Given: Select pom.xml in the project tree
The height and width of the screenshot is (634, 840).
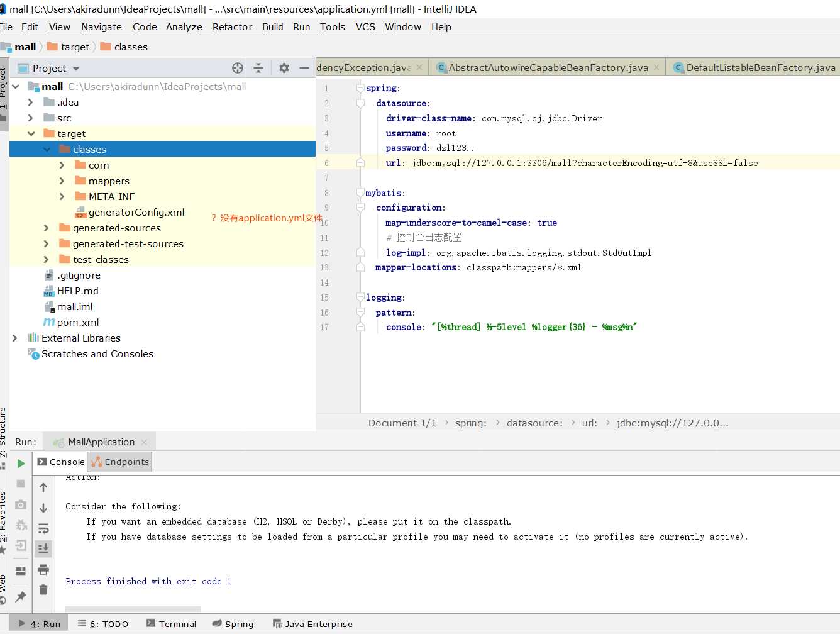Looking at the screenshot, I should click(x=78, y=322).
